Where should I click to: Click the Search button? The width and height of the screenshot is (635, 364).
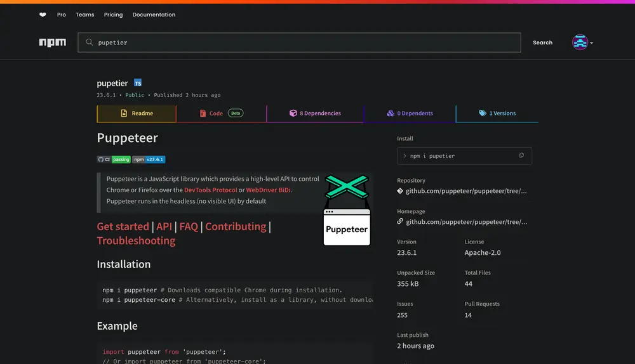[x=543, y=42]
